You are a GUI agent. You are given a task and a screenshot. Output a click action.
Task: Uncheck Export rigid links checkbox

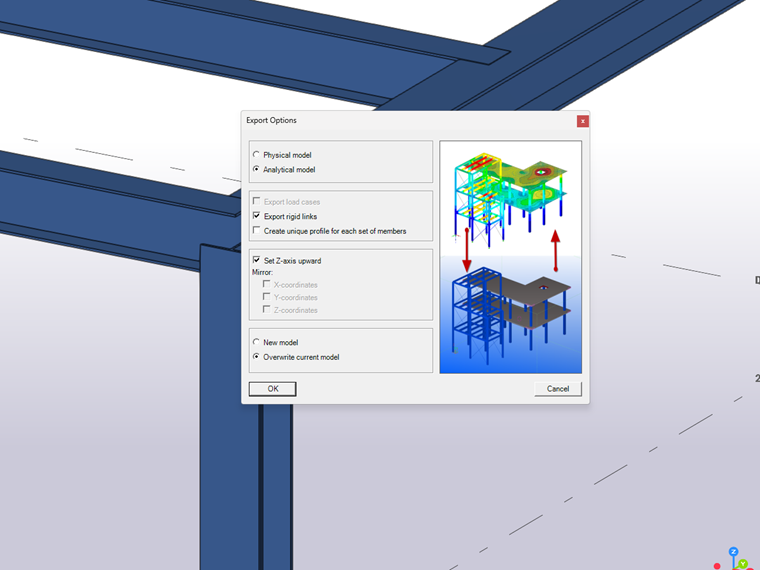(x=256, y=216)
